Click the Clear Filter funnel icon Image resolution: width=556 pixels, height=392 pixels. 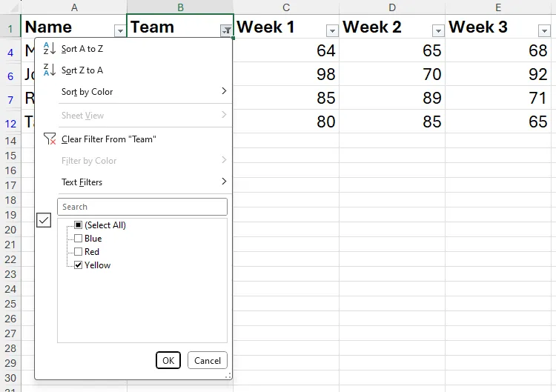tap(50, 139)
